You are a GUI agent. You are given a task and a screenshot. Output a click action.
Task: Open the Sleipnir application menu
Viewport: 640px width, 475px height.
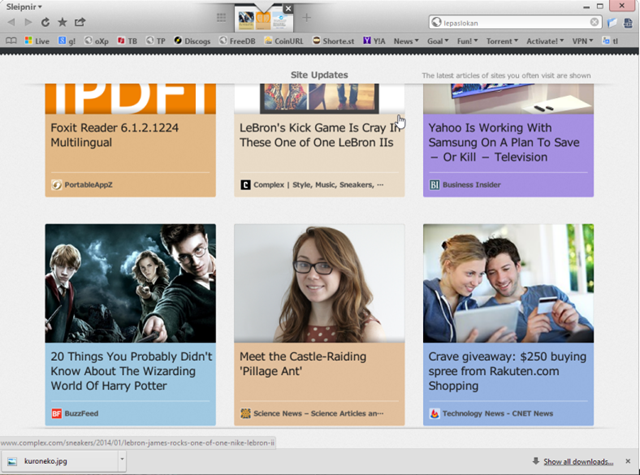[x=24, y=7]
